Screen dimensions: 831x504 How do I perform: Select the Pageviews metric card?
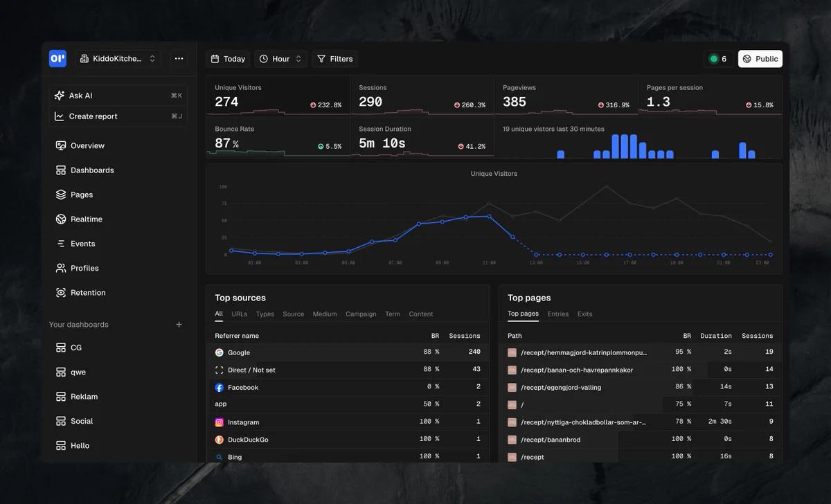[x=566, y=96]
